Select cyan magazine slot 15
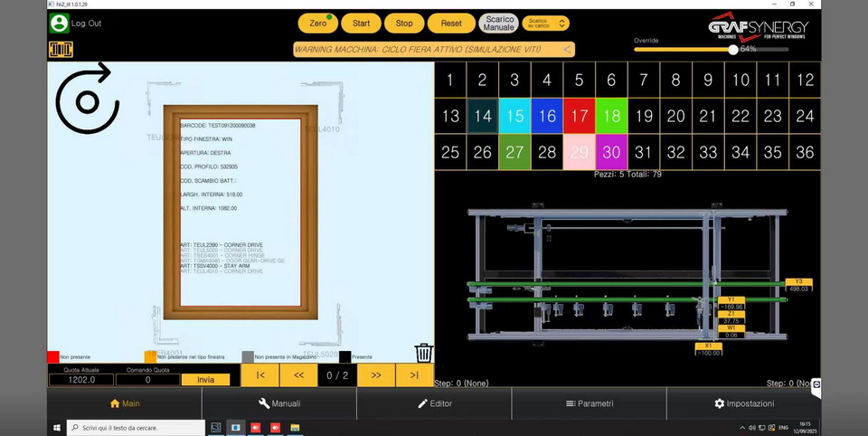868x436 pixels. 514,116
